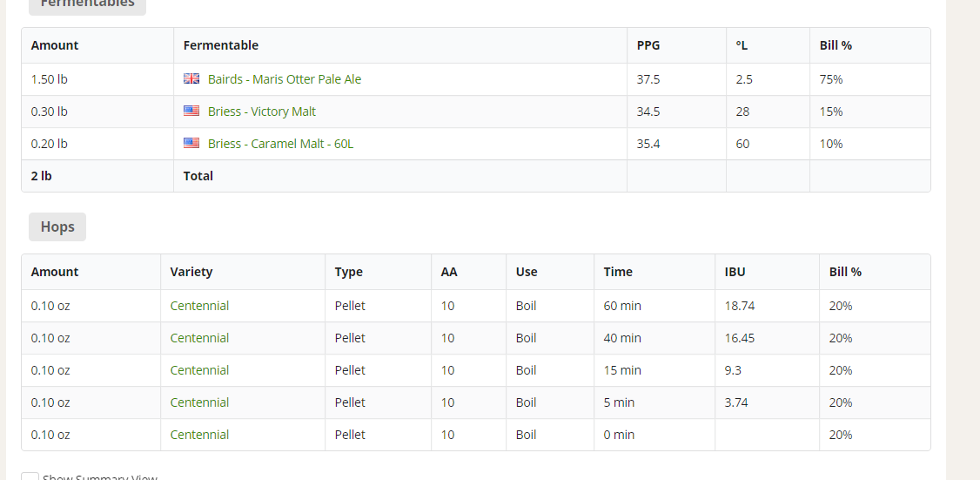Select Centennial hop link in the 15 min row
The image size is (980, 480).
(x=199, y=370)
